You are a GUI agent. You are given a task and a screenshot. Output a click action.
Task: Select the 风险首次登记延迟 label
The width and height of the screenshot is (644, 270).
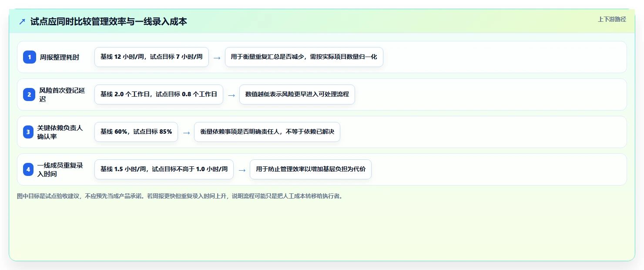click(62, 94)
